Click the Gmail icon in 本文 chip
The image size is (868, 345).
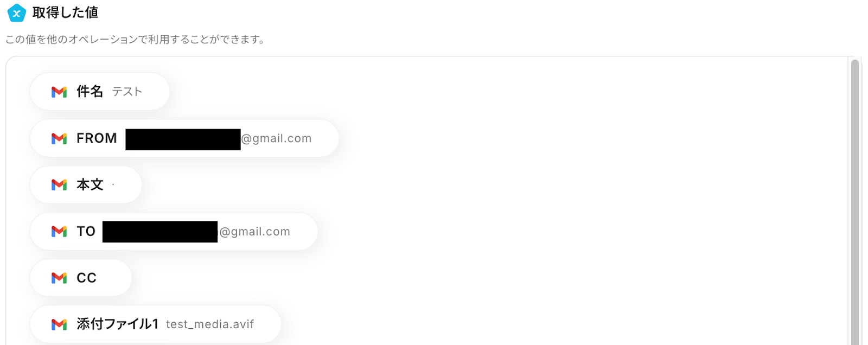point(59,185)
